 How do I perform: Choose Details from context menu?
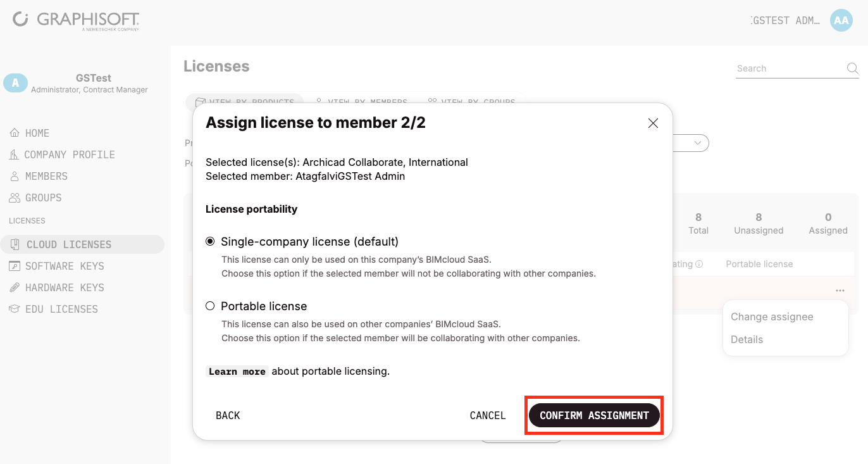click(747, 339)
